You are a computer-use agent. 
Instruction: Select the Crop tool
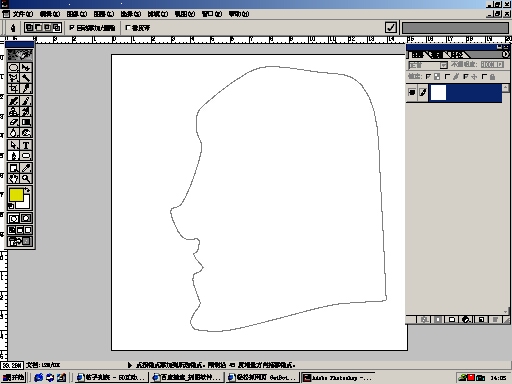click(x=13, y=88)
